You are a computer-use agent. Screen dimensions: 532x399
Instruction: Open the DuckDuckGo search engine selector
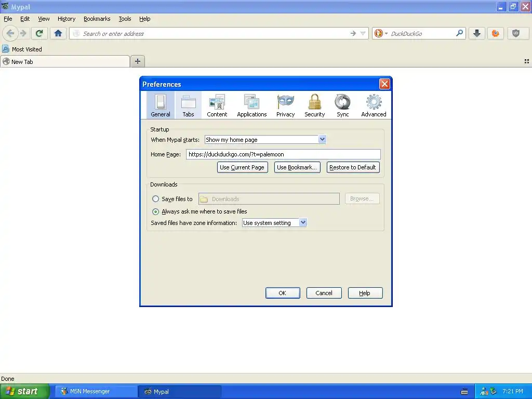(x=381, y=33)
